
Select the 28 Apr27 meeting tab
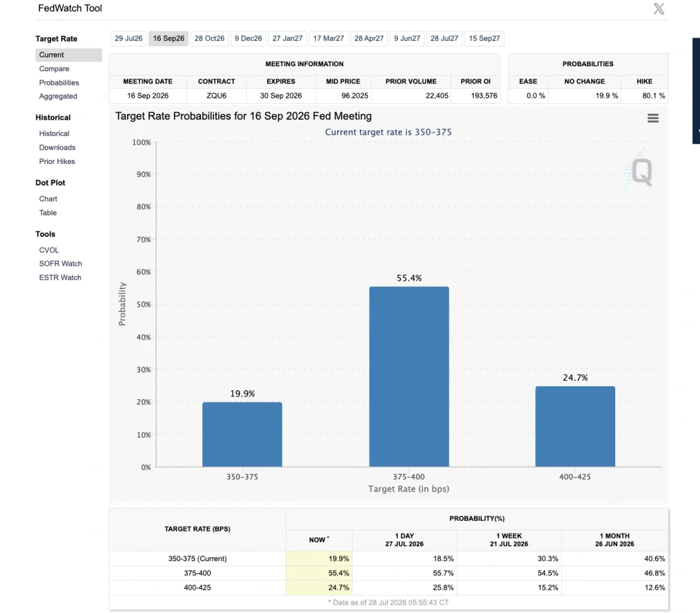[x=368, y=38]
